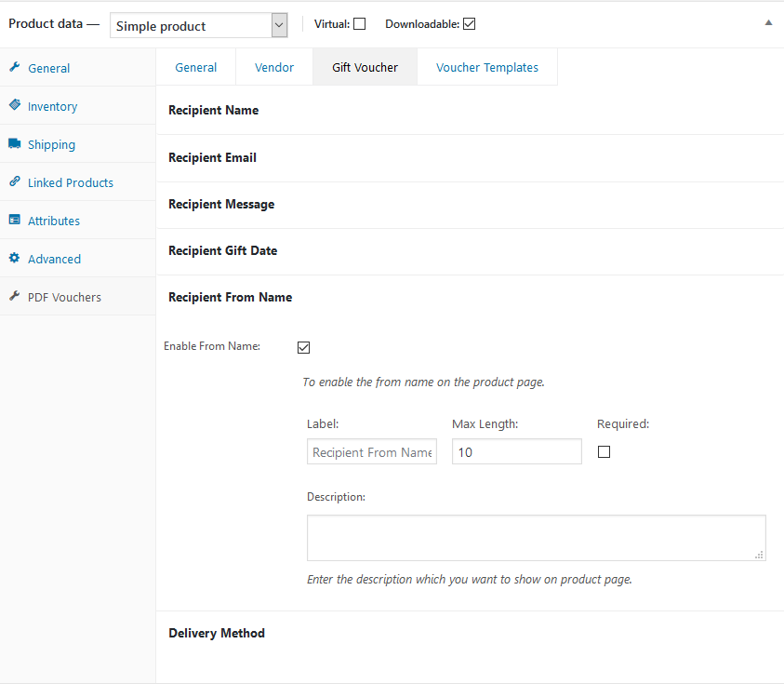The height and width of the screenshot is (684, 784).
Task: Click the Linked Products chain icon
Action: 14,182
